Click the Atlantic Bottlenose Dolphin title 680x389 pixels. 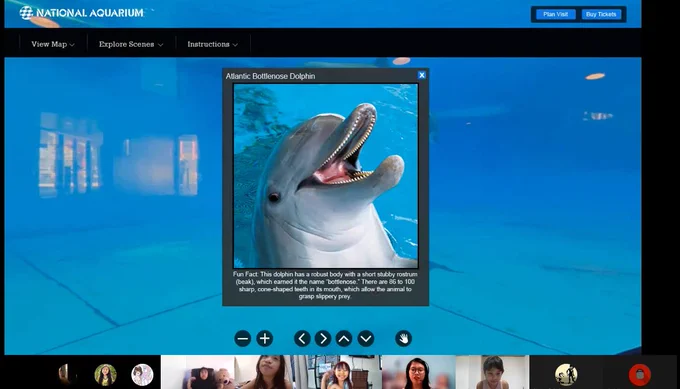(x=270, y=76)
